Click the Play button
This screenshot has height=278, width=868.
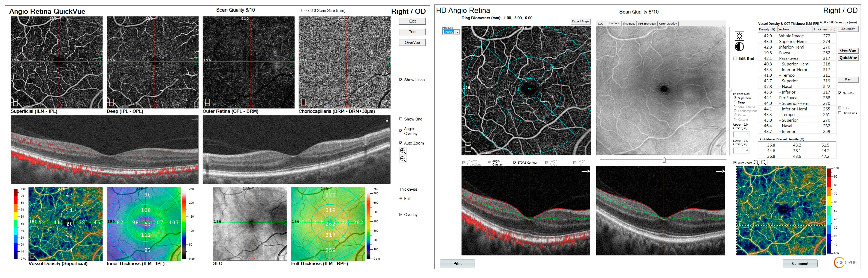tap(848, 80)
